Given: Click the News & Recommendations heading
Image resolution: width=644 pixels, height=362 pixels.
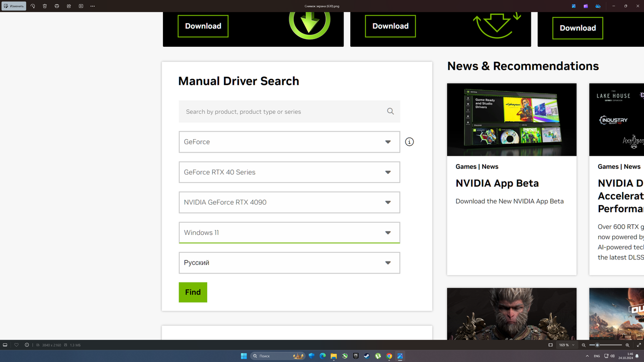Looking at the screenshot, I should [x=523, y=66].
